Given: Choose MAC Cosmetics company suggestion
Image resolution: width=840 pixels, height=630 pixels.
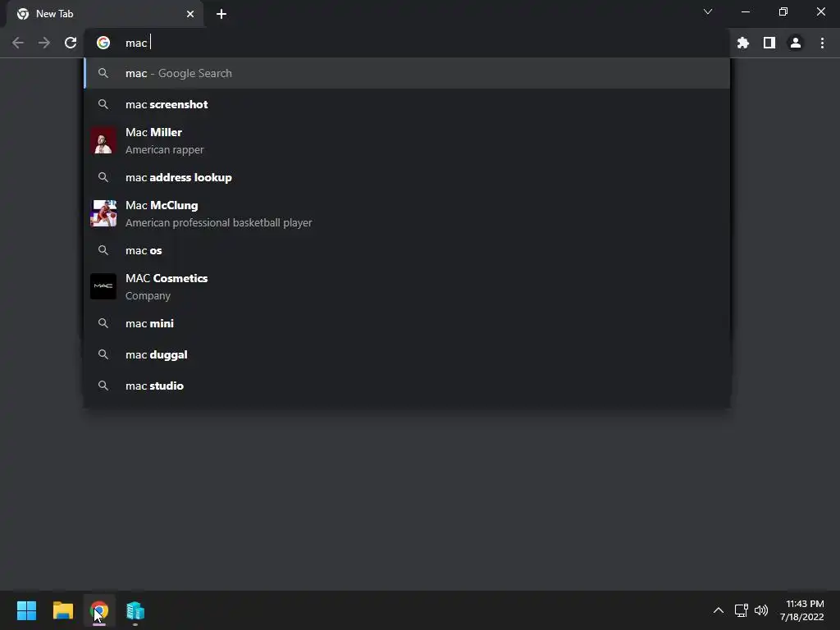Looking at the screenshot, I should click(x=407, y=286).
